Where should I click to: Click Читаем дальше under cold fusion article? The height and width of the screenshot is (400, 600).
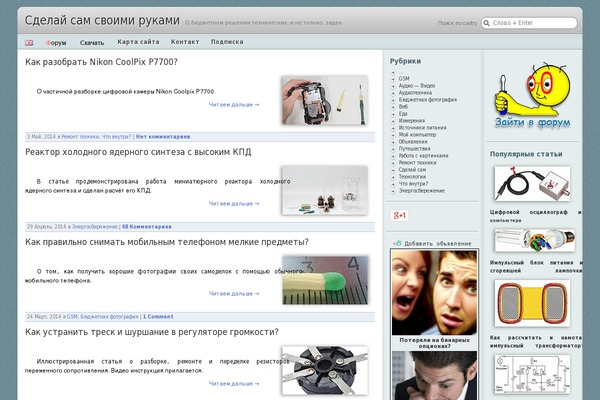pyautogui.click(x=234, y=204)
